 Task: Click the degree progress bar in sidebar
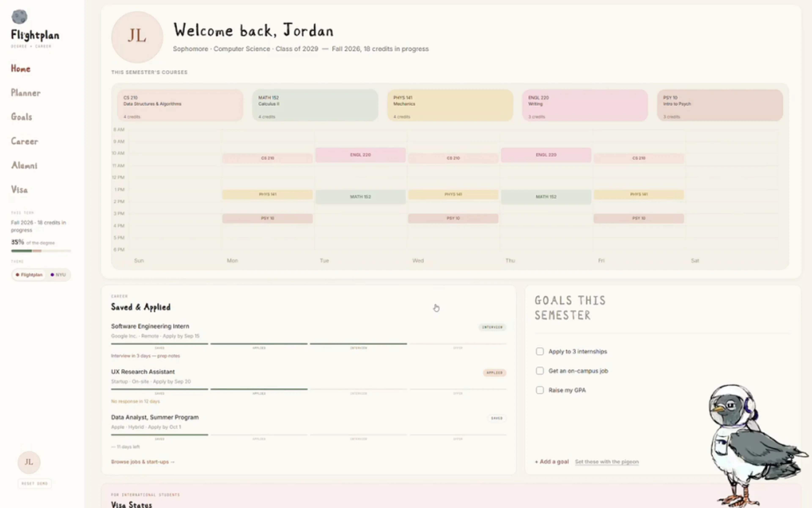click(41, 251)
